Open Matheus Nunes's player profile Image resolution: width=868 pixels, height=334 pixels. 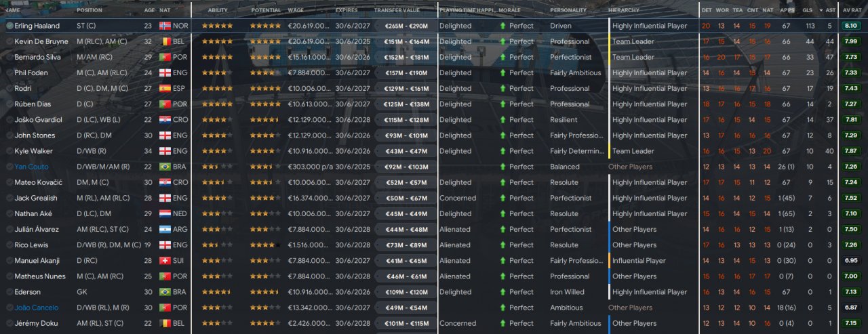point(40,276)
